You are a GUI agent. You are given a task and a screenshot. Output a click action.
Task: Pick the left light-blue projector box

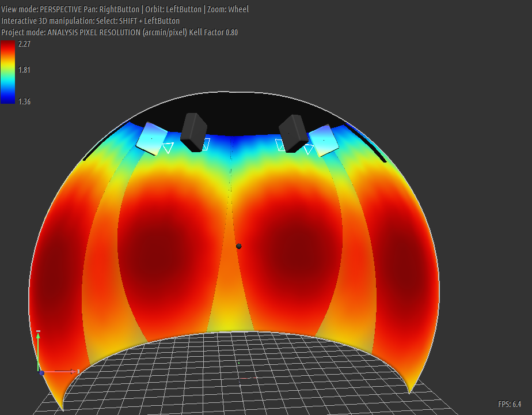[x=151, y=138]
